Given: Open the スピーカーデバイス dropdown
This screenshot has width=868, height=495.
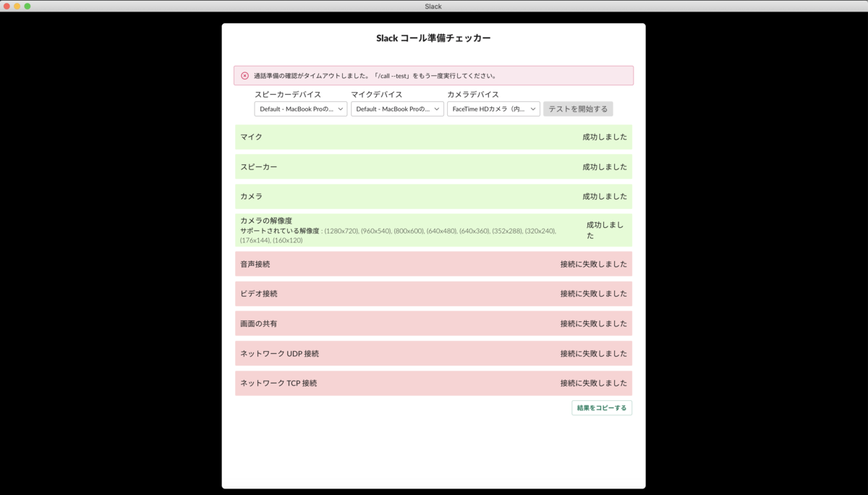Looking at the screenshot, I should (x=301, y=109).
